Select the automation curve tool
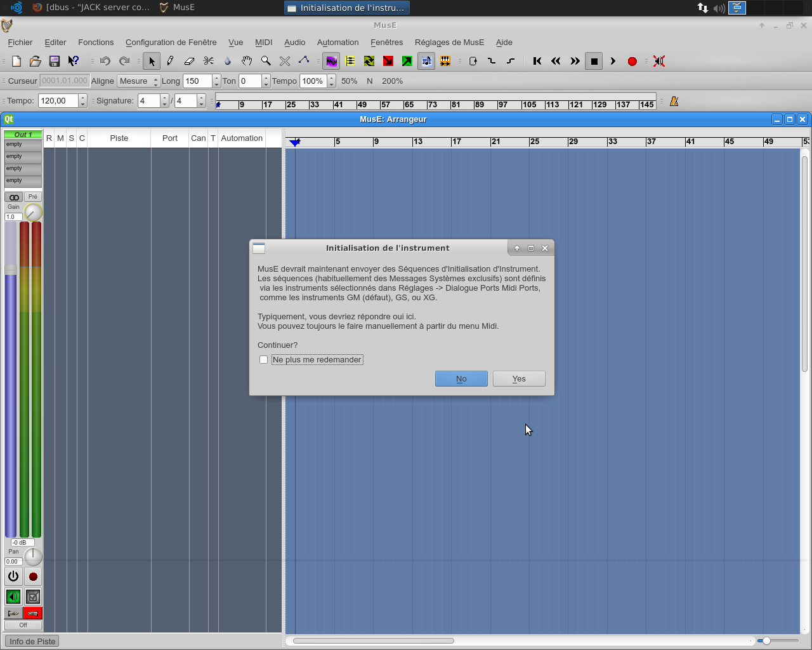This screenshot has width=812, height=650. pos(304,61)
